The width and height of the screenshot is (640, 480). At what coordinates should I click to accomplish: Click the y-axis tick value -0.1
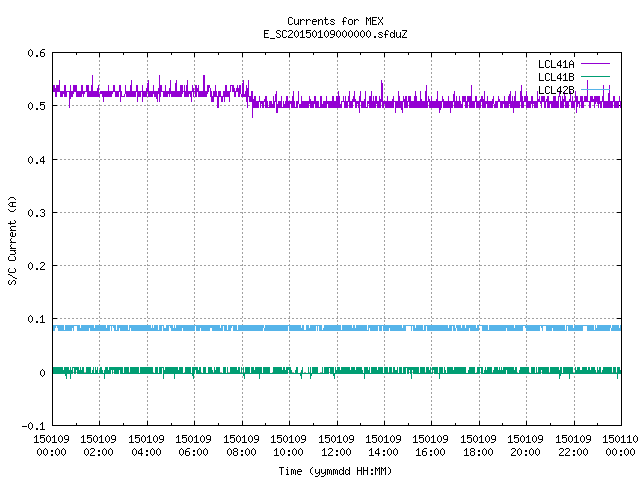click(x=33, y=426)
